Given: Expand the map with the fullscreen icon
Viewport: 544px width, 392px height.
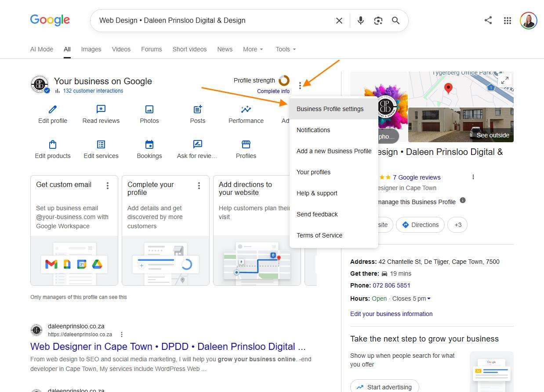Looking at the screenshot, I should point(505,80).
